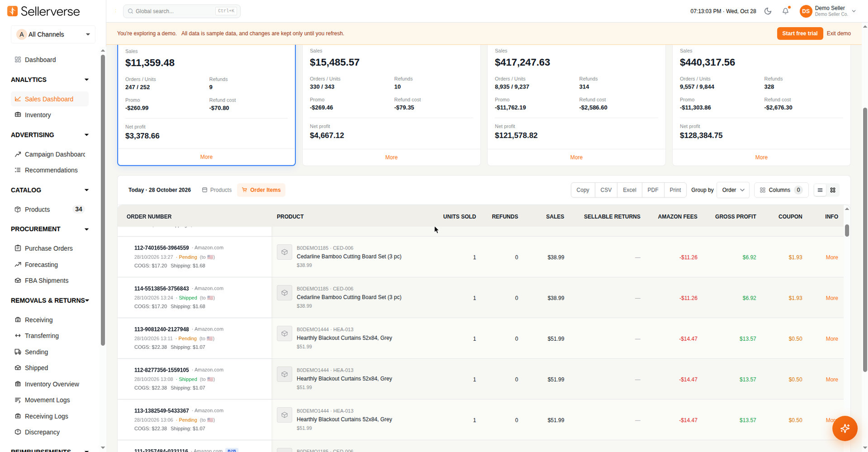
Task: Click More under $121,578.82 net profit
Action: (576, 157)
